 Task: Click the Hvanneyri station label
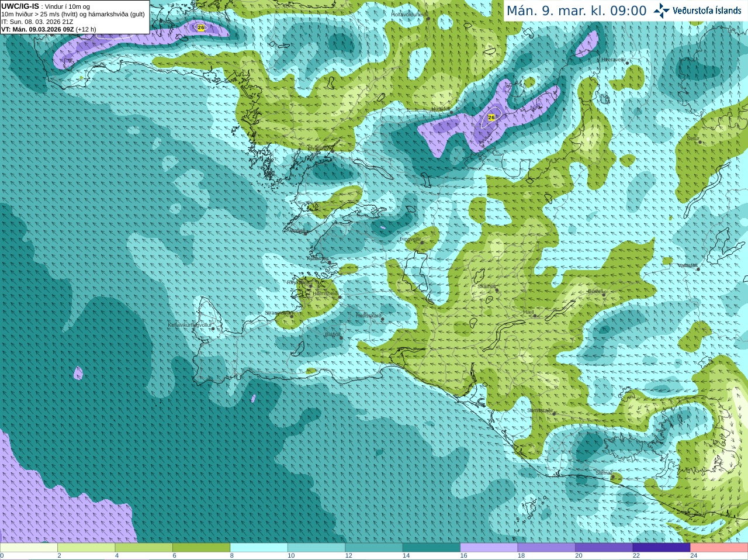coord(320,148)
